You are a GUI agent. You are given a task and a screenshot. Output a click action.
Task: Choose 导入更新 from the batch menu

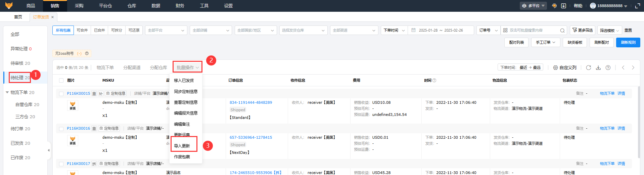182,146
